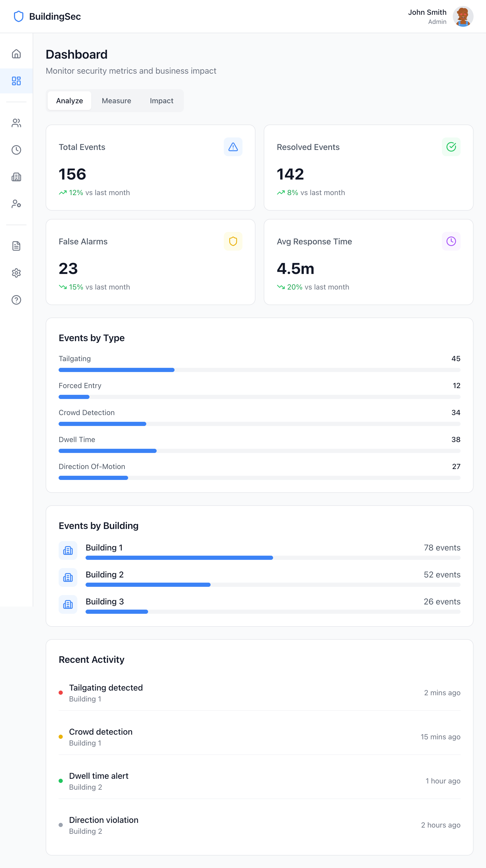This screenshot has height=868, width=486.
Task: Click the green dot beside Dwell time alert
Action: 61,781
